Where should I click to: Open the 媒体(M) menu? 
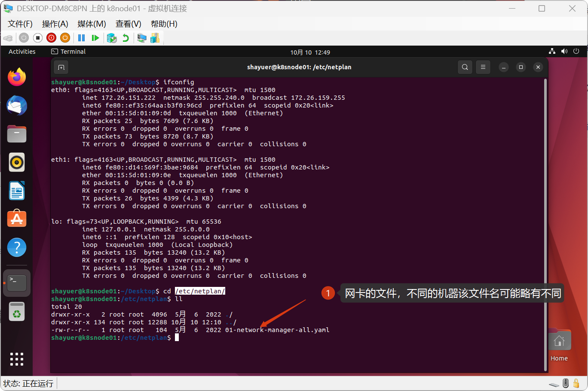tap(92, 24)
